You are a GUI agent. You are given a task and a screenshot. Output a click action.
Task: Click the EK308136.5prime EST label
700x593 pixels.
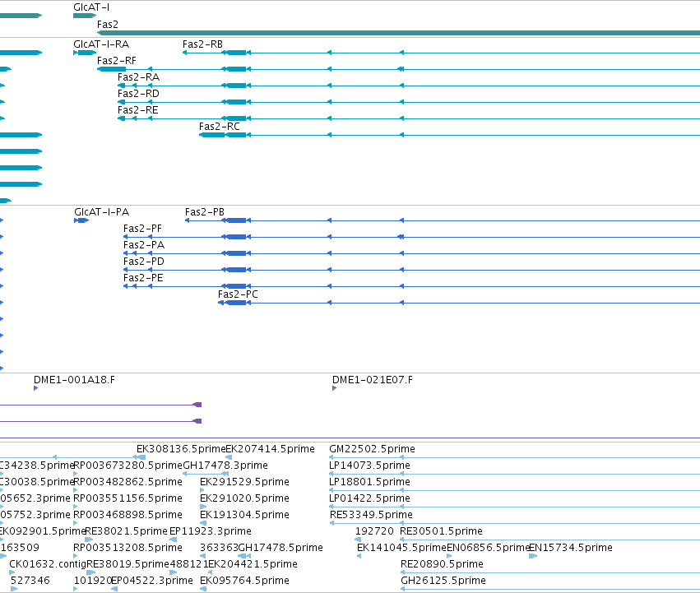point(181,449)
